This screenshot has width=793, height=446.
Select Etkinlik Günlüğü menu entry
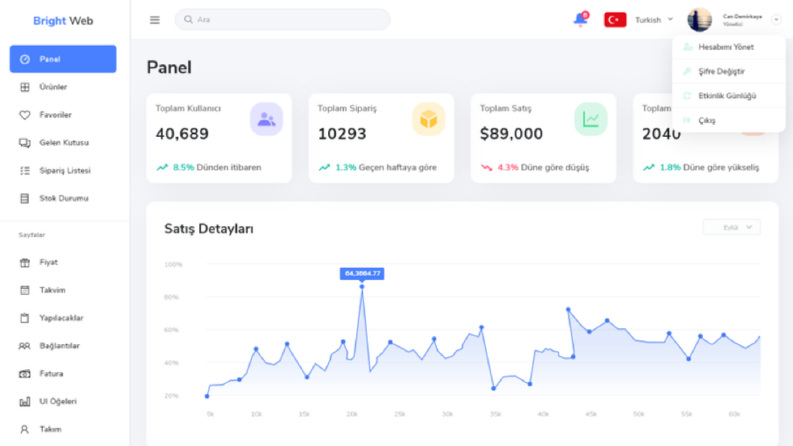tap(729, 96)
